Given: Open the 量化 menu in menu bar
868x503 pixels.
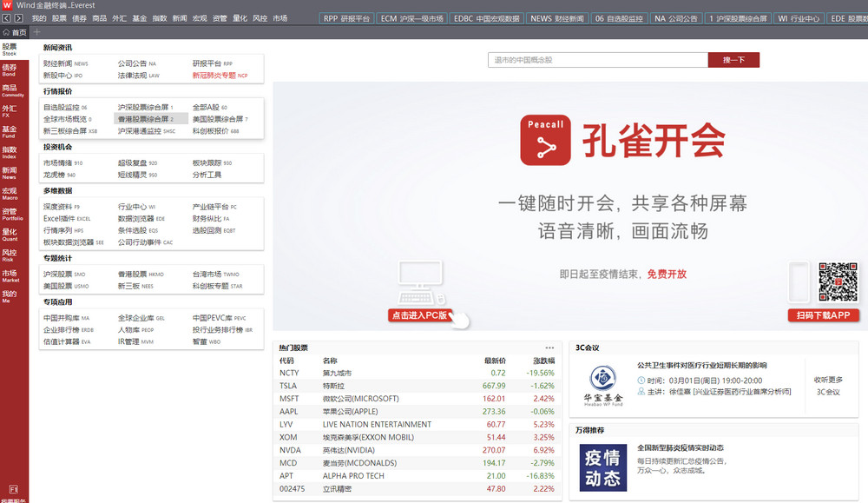Looking at the screenshot, I should pyautogui.click(x=240, y=18).
